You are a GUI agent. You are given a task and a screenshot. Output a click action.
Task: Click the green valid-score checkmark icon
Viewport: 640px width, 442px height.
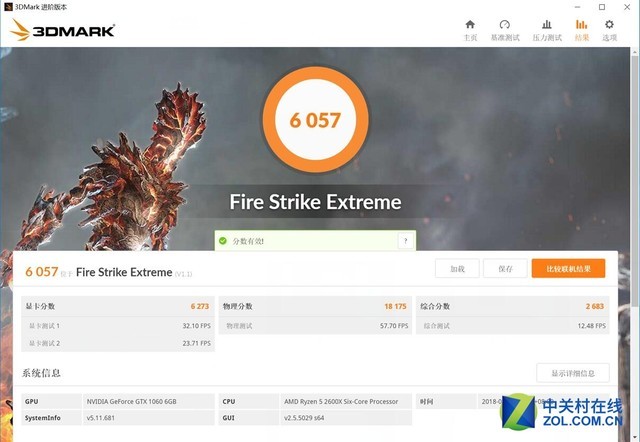coord(223,241)
